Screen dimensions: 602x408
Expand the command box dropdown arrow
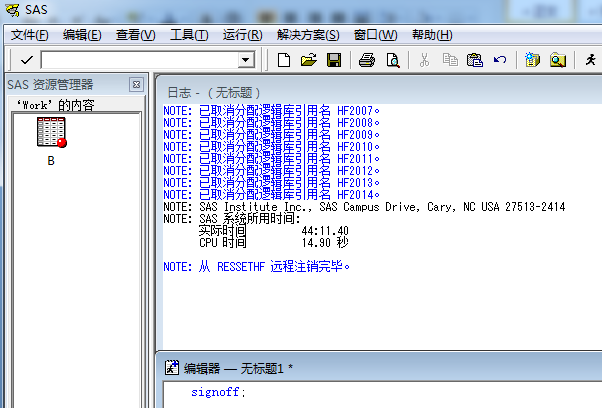point(246,60)
